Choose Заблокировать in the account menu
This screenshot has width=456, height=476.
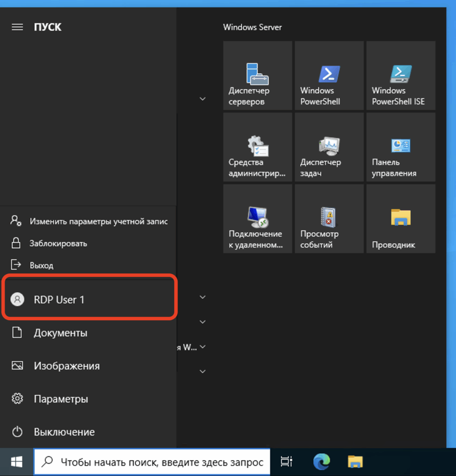88,243
